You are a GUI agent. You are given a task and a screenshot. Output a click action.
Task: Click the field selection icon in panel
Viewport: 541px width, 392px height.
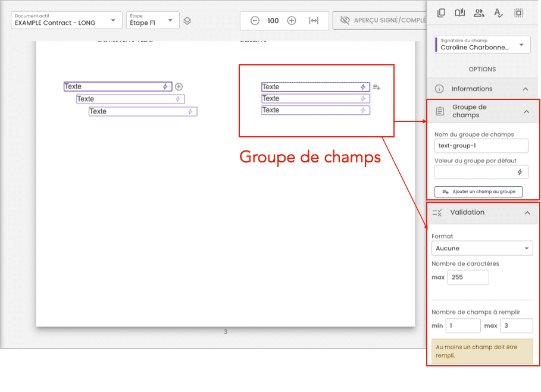[518, 12]
